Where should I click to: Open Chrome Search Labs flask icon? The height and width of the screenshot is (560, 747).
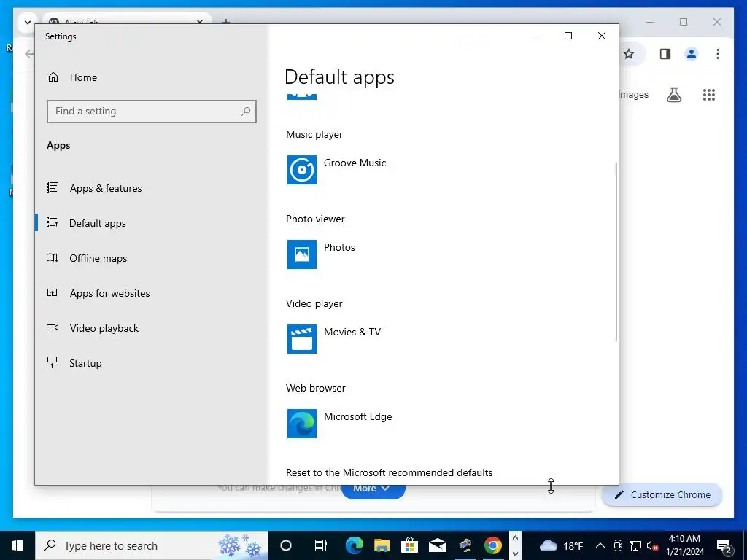673,95
